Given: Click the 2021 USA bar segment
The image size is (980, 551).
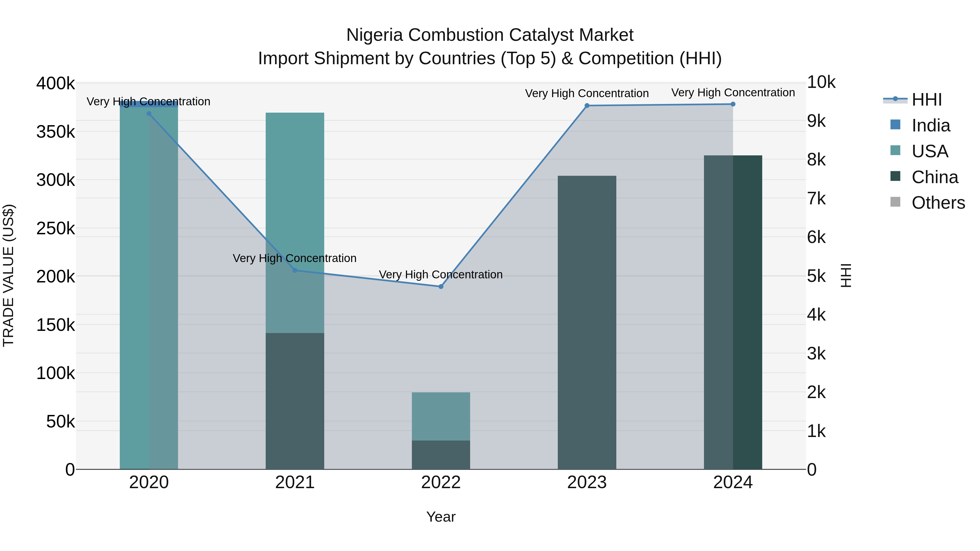Looking at the screenshot, I should 295,223.
